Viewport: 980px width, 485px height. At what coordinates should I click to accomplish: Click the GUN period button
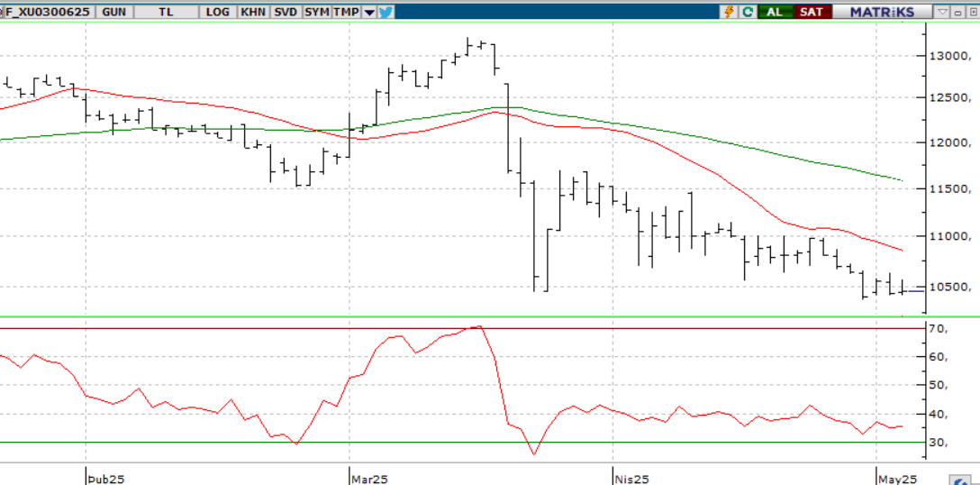tap(113, 12)
